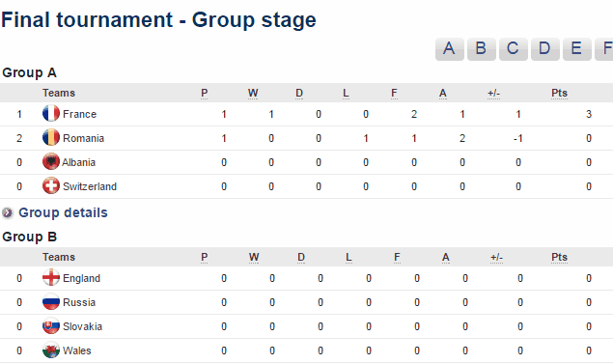613x364 pixels.
Task: Open the Wales team name link
Action: (76, 350)
